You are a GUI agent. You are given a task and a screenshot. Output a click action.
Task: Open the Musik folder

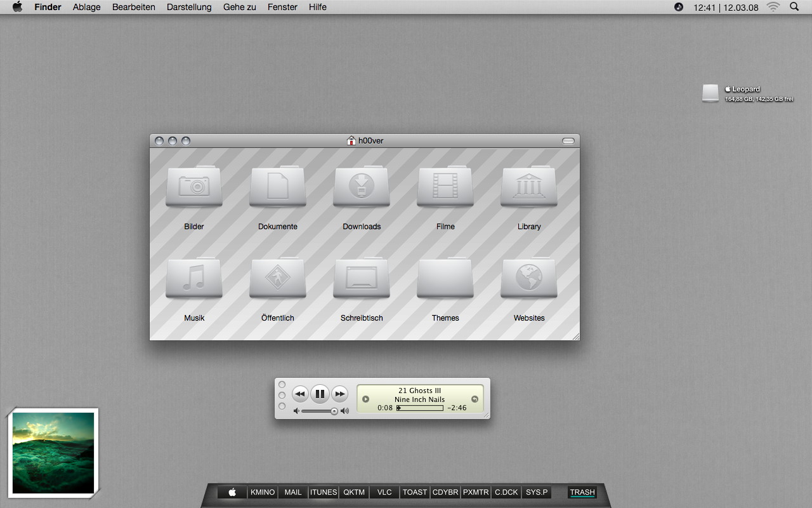pos(194,277)
